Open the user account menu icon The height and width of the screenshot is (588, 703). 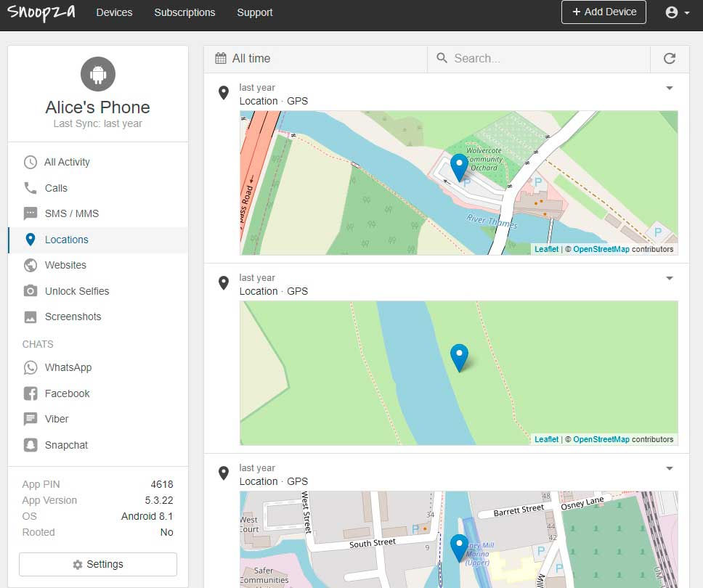(x=678, y=12)
